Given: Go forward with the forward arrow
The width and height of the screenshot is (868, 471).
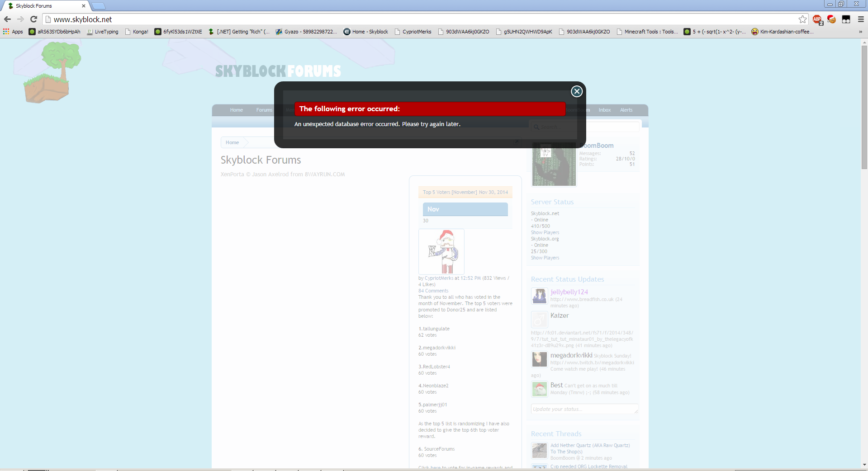Looking at the screenshot, I should (20, 19).
